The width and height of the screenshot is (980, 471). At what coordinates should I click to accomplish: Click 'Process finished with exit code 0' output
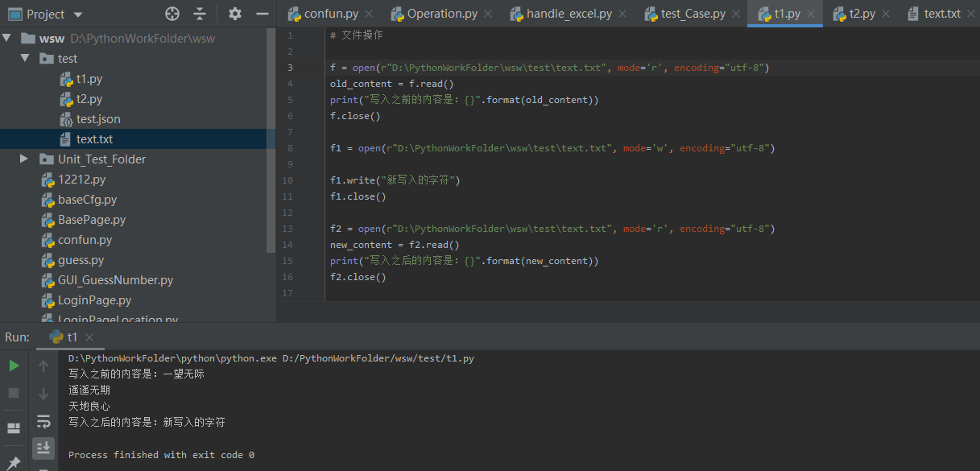[x=161, y=455]
